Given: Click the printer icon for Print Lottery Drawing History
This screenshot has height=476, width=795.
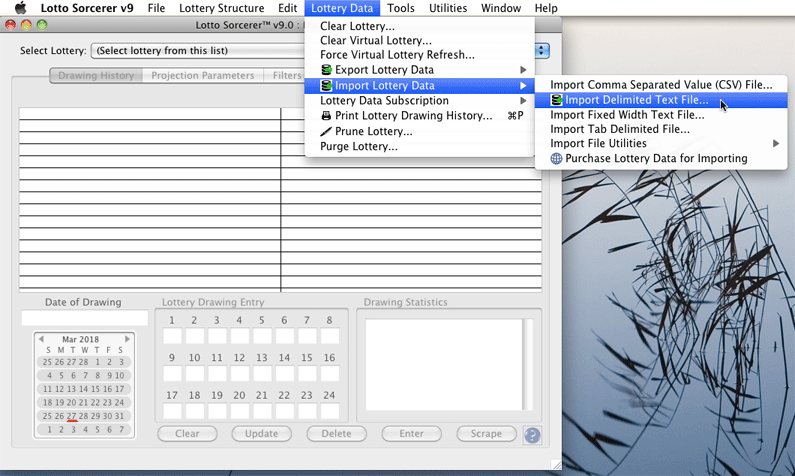Looking at the screenshot, I should coord(326,116).
